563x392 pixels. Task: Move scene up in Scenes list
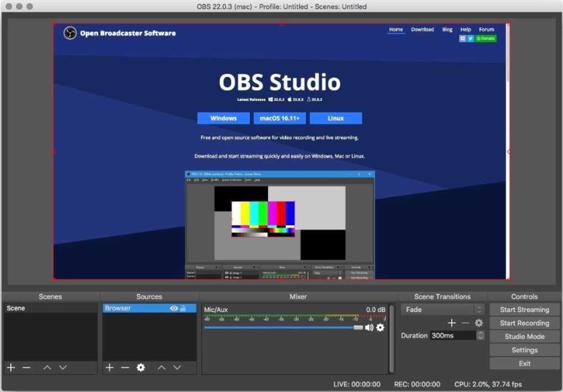[x=47, y=368]
